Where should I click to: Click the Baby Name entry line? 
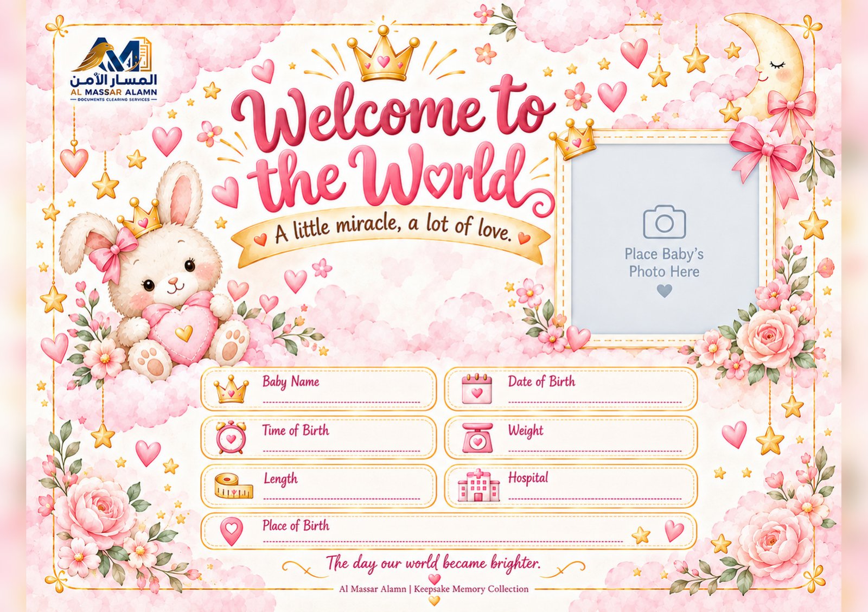tap(341, 402)
